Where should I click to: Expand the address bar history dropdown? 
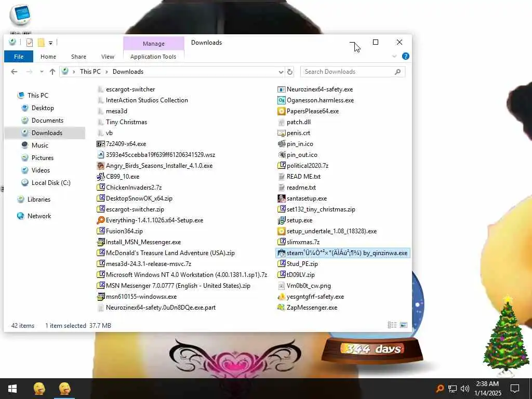(x=281, y=72)
